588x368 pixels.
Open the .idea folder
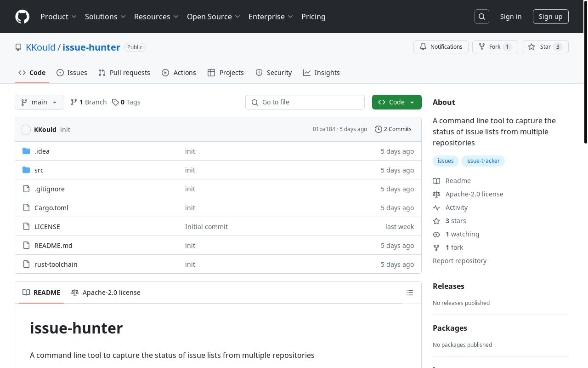[42, 151]
